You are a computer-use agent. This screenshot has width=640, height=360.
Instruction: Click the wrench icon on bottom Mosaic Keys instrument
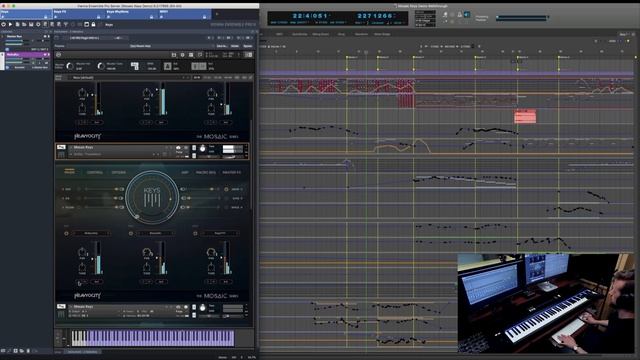[61, 306]
